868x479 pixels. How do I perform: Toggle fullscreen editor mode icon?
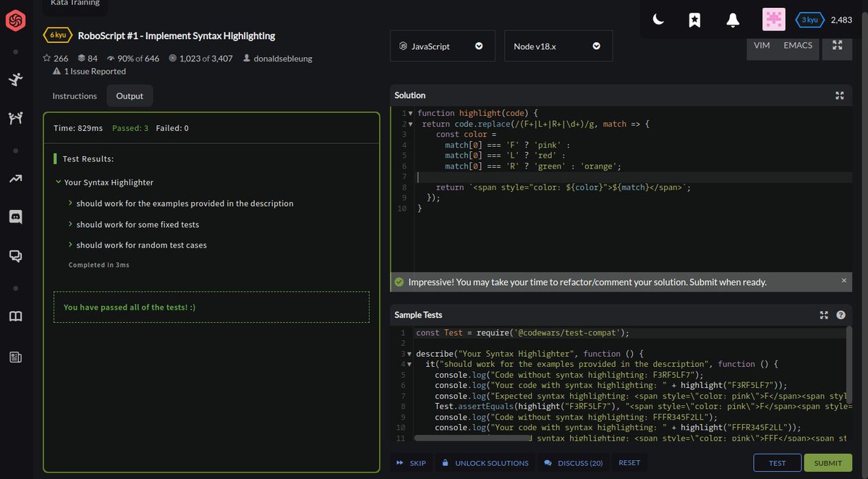[837, 46]
